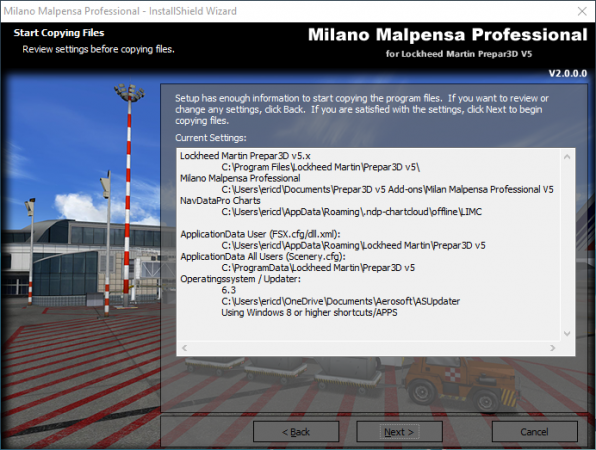Go back with the Back button

pyautogui.click(x=296, y=432)
